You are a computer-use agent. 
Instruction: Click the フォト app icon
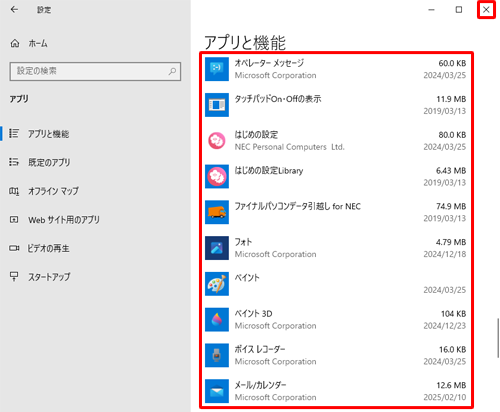coord(217,248)
